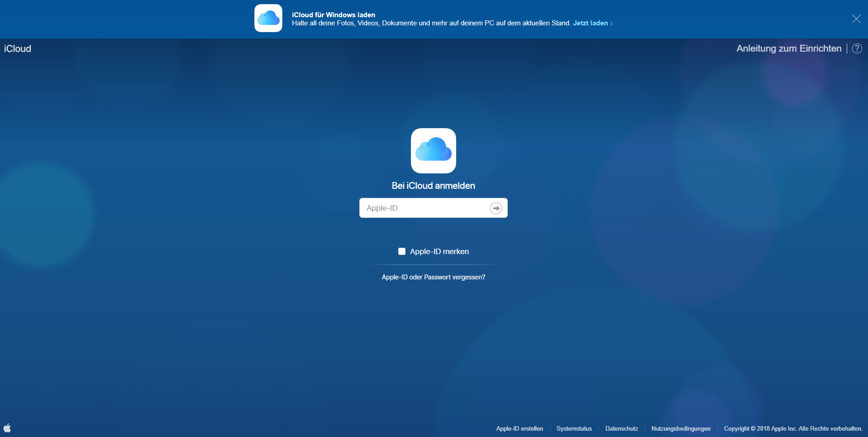Check the Systemstatus link
Viewport: 868px width, 437px height.
point(574,428)
